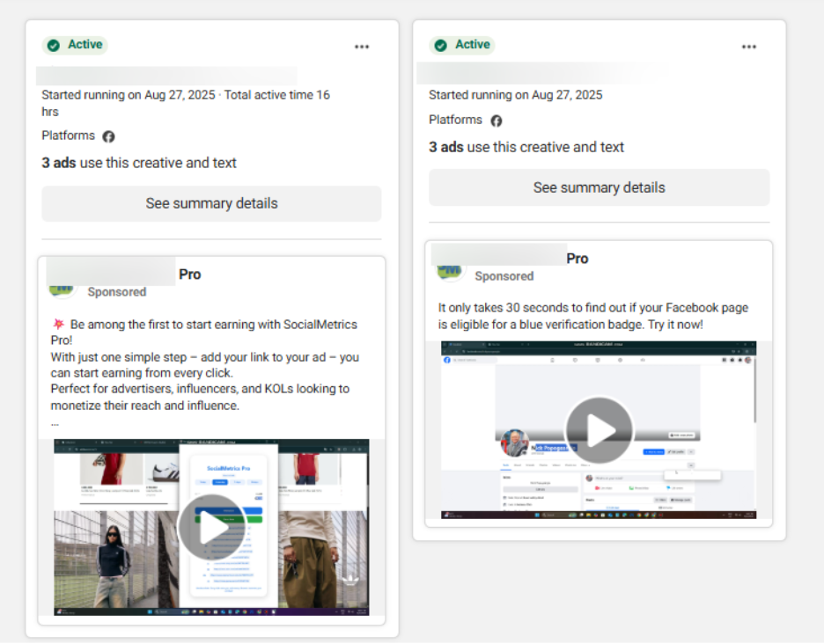This screenshot has height=644, width=824.
Task: Open the options menu on the left ad card
Action: [362, 47]
